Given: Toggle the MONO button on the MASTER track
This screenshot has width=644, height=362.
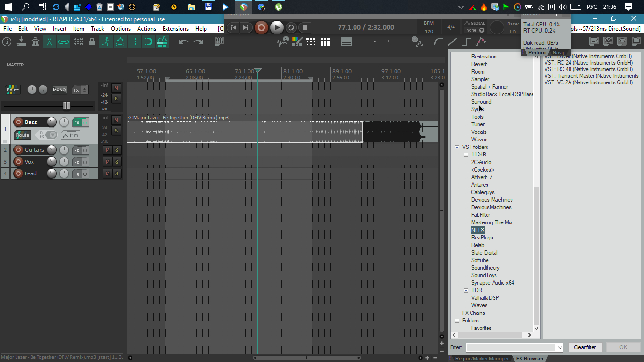Looking at the screenshot, I should [x=59, y=90].
